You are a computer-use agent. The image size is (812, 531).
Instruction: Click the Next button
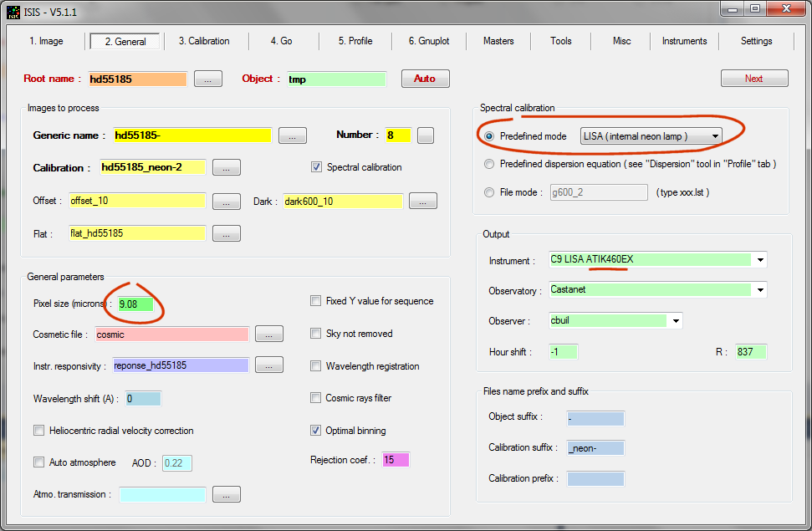753,79
